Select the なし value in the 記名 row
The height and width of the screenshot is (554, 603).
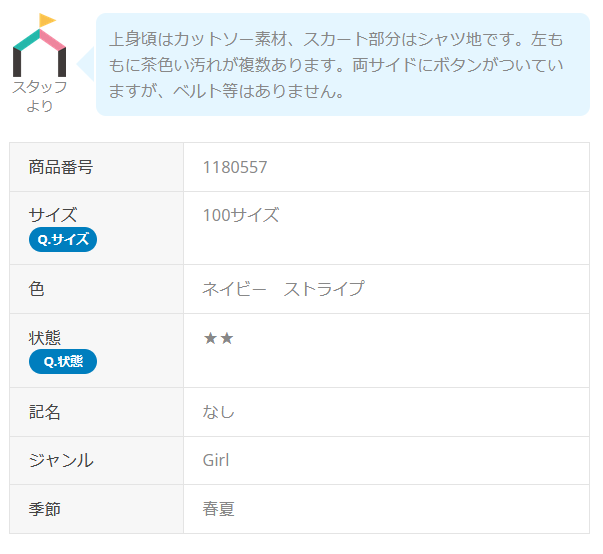point(219,411)
